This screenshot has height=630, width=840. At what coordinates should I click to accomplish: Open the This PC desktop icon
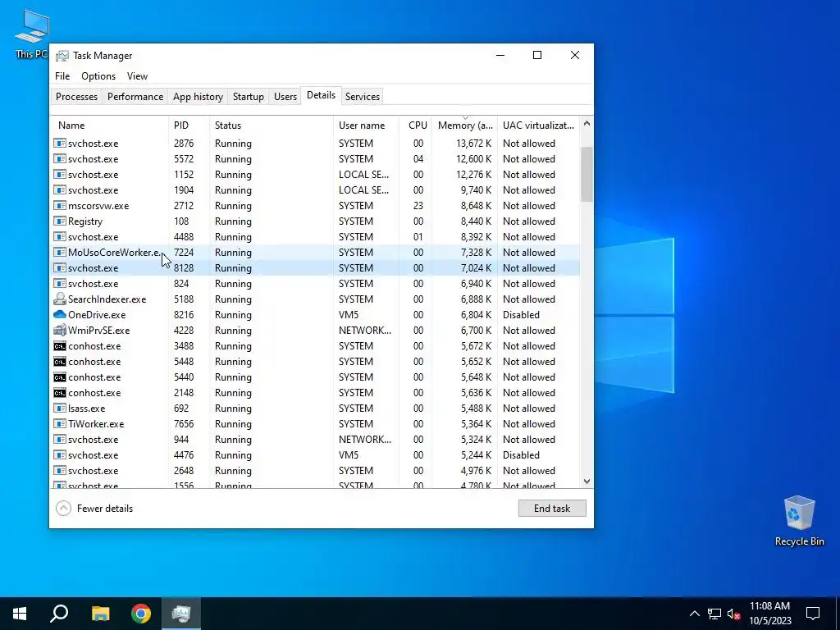[x=31, y=33]
